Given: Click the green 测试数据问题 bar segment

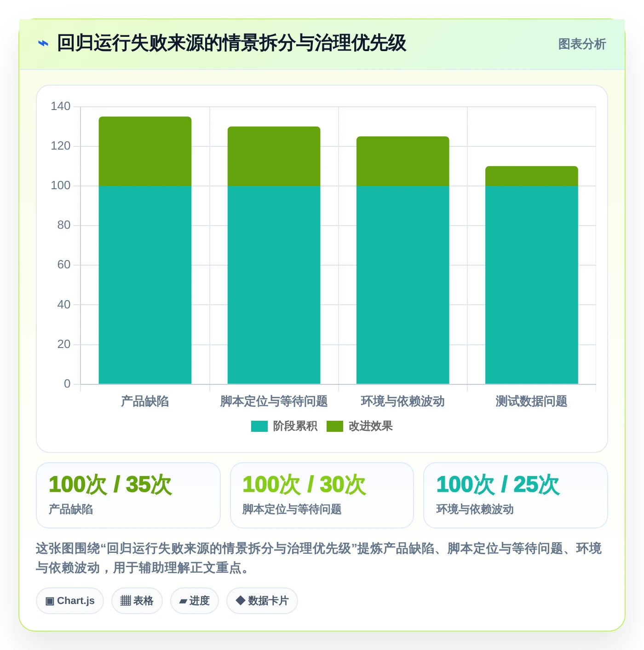Looking at the screenshot, I should click(x=531, y=176).
